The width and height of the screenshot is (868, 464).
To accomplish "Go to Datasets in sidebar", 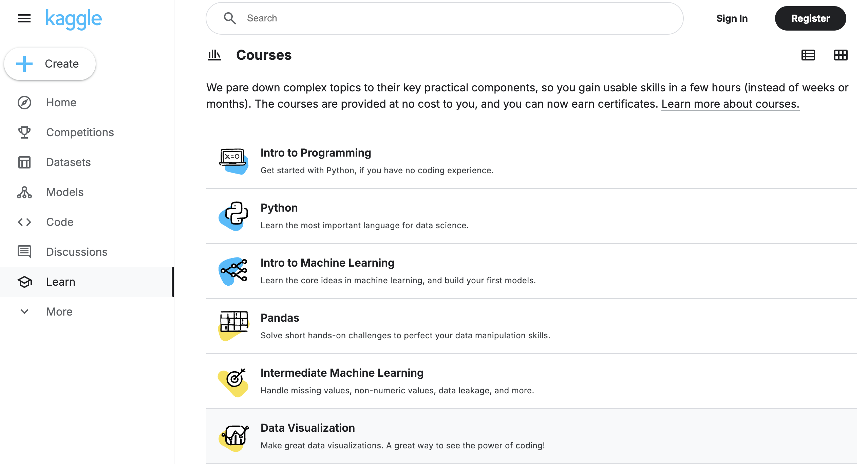I will pyautogui.click(x=68, y=162).
